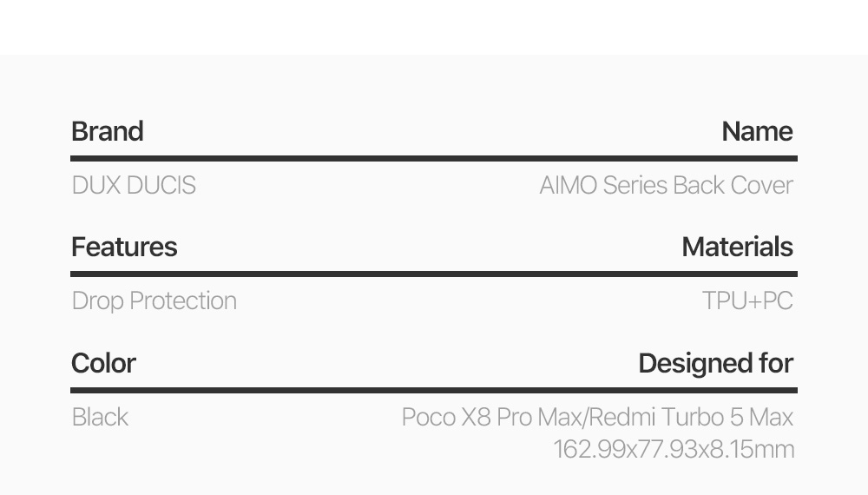Click the white blank strip at top
This screenshot has height=495, width=868.
pos(434,26)
